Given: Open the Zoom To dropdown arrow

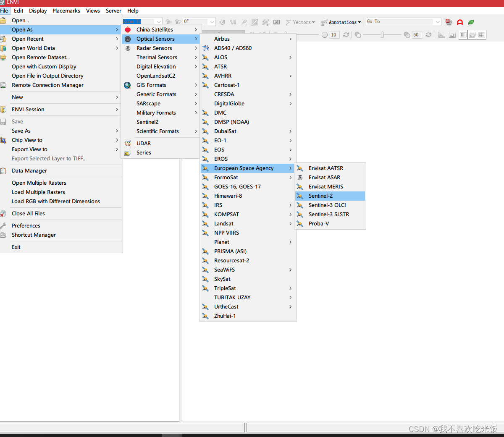Looking at the screenshot, I should (x=158, y=21).
